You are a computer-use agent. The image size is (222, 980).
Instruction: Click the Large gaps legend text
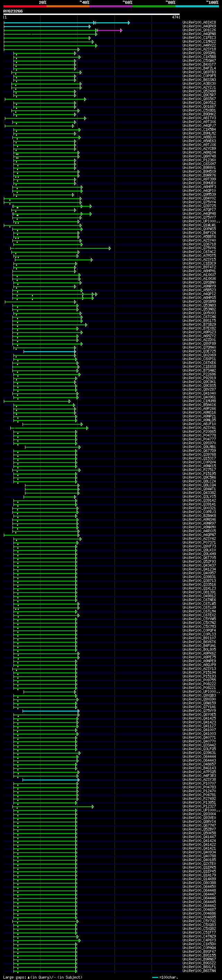click(43, 977)
